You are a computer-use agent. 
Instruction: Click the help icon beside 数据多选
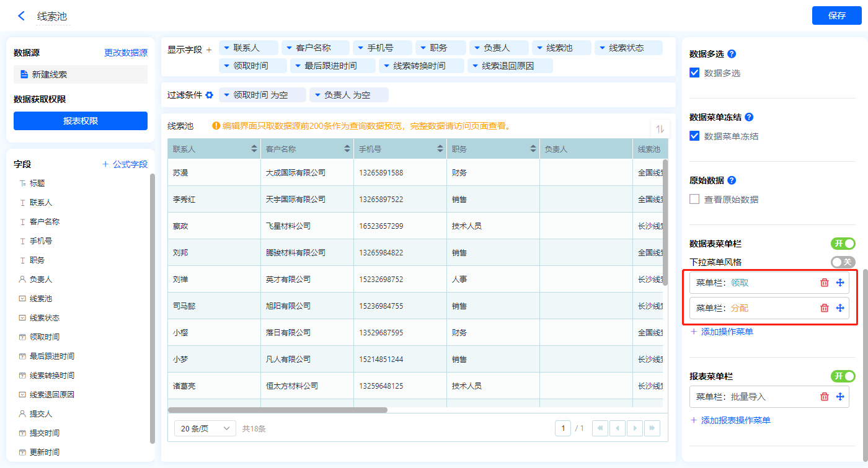(732, 54)
